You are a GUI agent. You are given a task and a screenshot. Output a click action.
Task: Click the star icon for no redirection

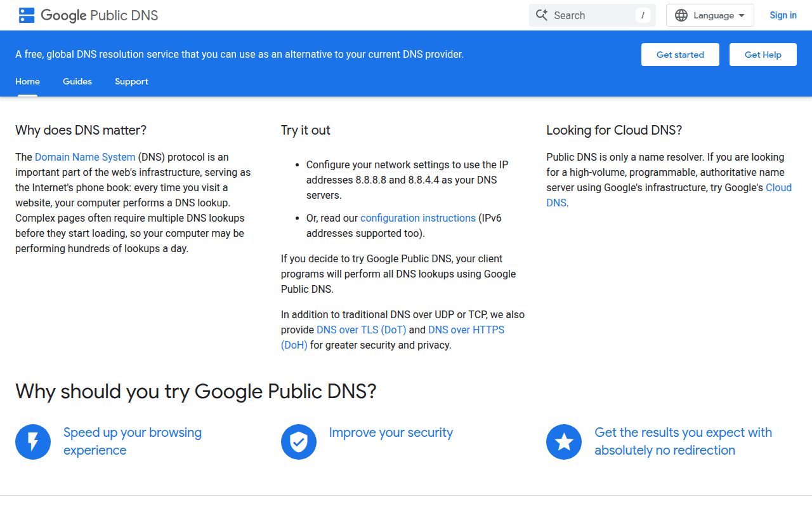(564, 442)
